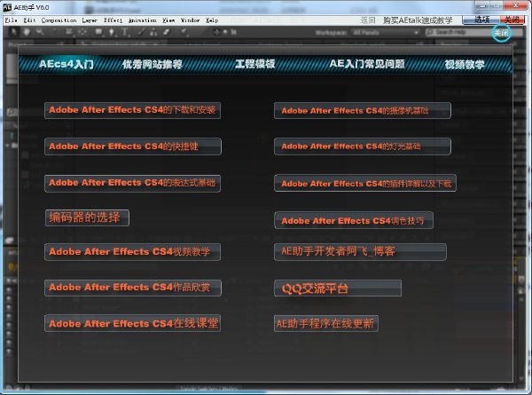The height and width of the screenshot is (395, 532).
Task: Open CS4的摄像机基础 tutorial button
Action: coord(363,110)
